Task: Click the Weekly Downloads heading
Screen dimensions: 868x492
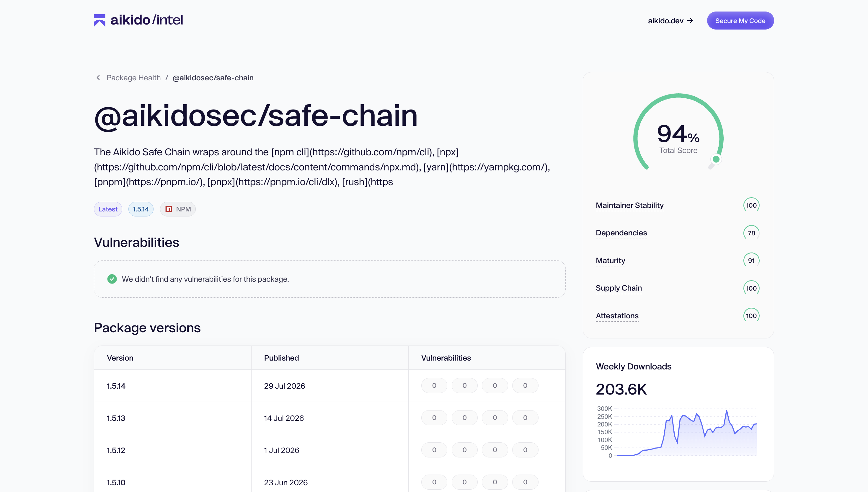Action: click(634, 366)
